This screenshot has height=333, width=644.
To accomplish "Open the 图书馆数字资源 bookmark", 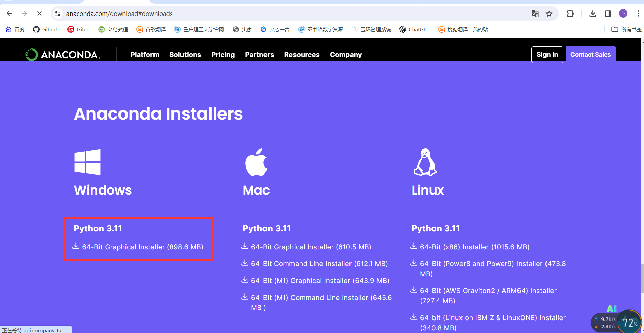I will coord(320,29).
